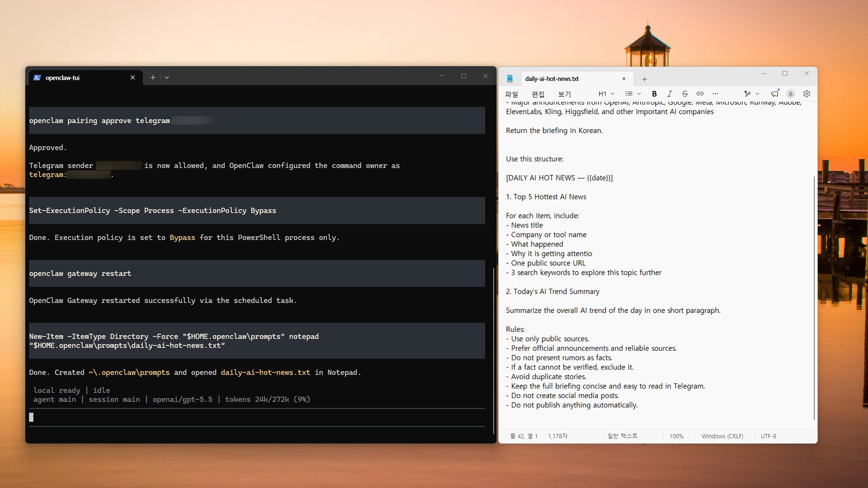This screenshot has width=868, height=488.
Task: Apply strikethrough formatting in Notepad
Action: (x=685, y=94)
